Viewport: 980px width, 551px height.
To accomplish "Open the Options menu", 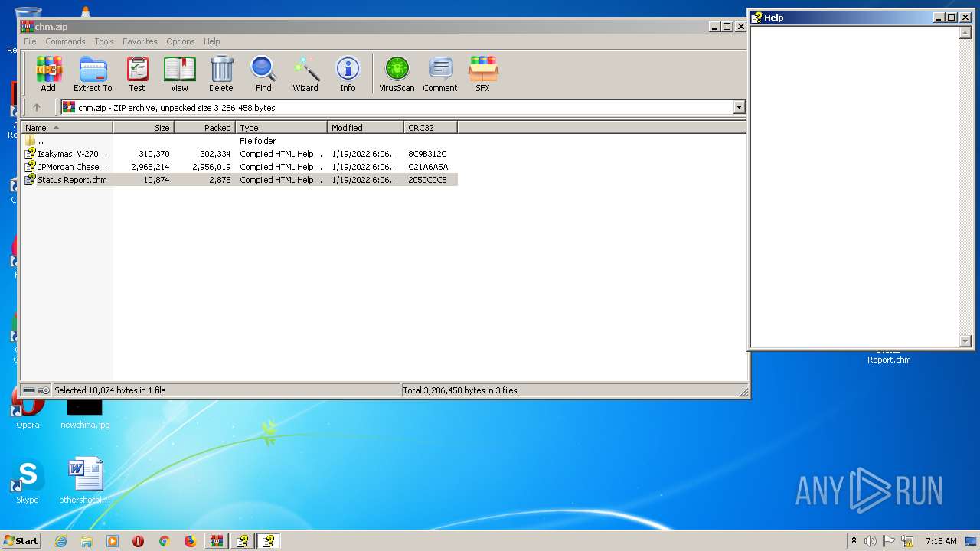I will point(181,41).
